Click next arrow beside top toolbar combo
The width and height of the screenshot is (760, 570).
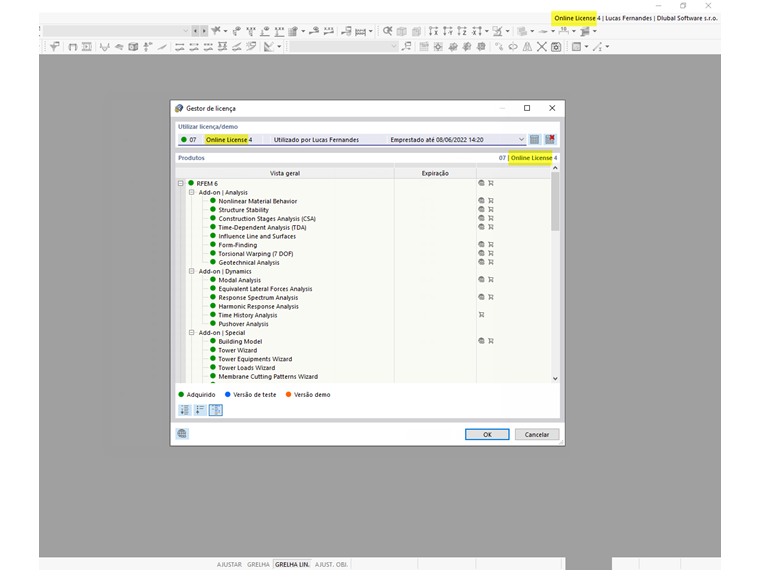coord(204,31)
